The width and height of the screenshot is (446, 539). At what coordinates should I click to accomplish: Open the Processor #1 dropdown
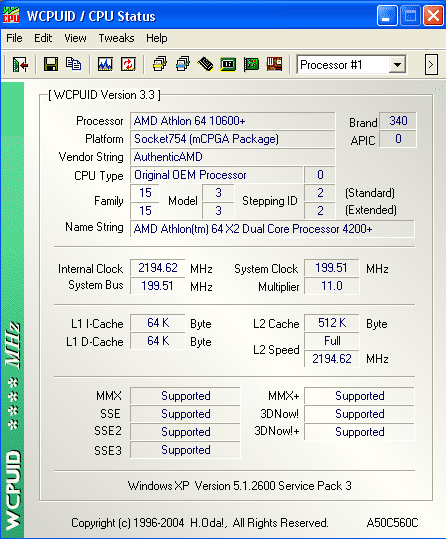coord(397,65)
